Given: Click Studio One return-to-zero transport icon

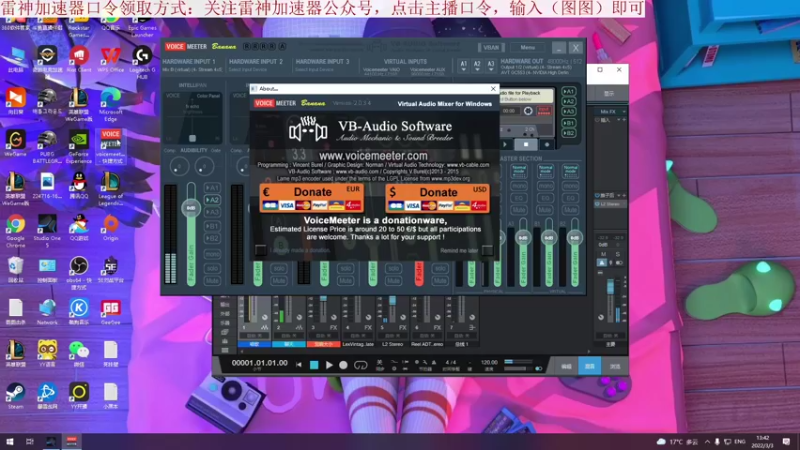Looking at the screenshot, I should 298,365.
